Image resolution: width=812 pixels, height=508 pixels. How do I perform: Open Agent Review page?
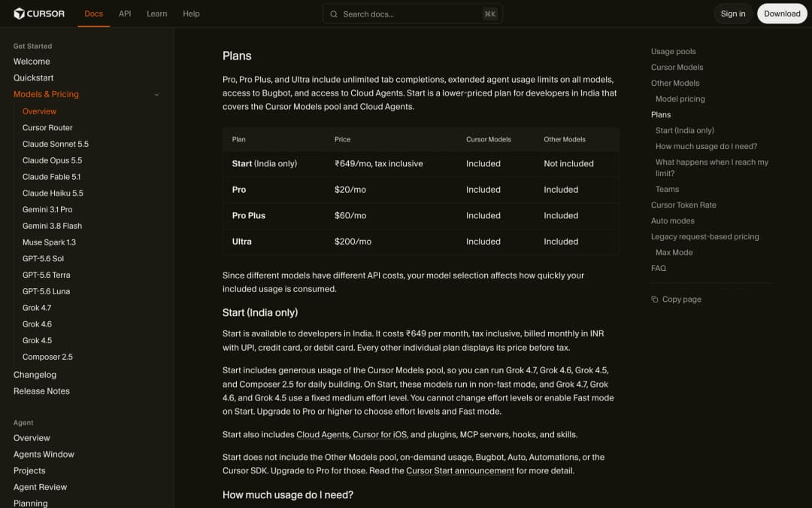40,487
